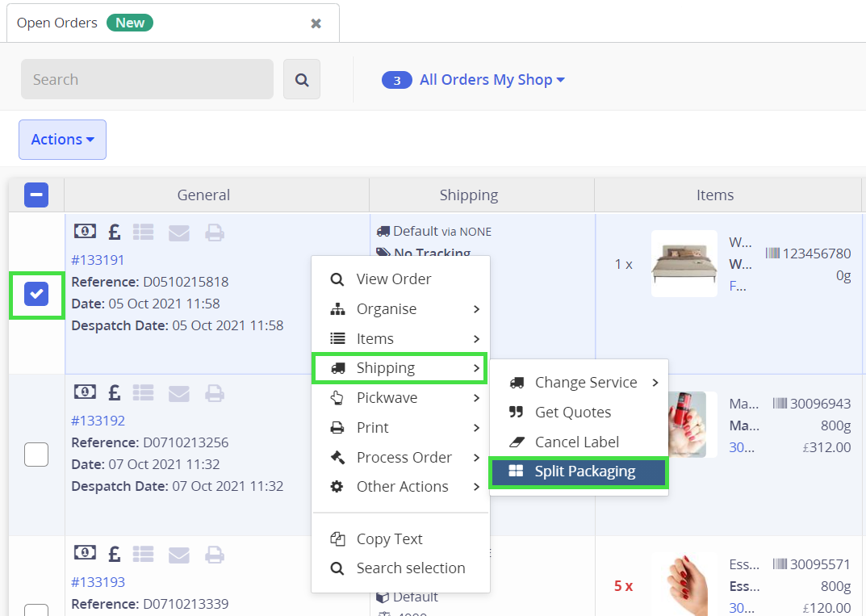Click the magnifier search button
The image size is (866, 616).
coord(302,79)
